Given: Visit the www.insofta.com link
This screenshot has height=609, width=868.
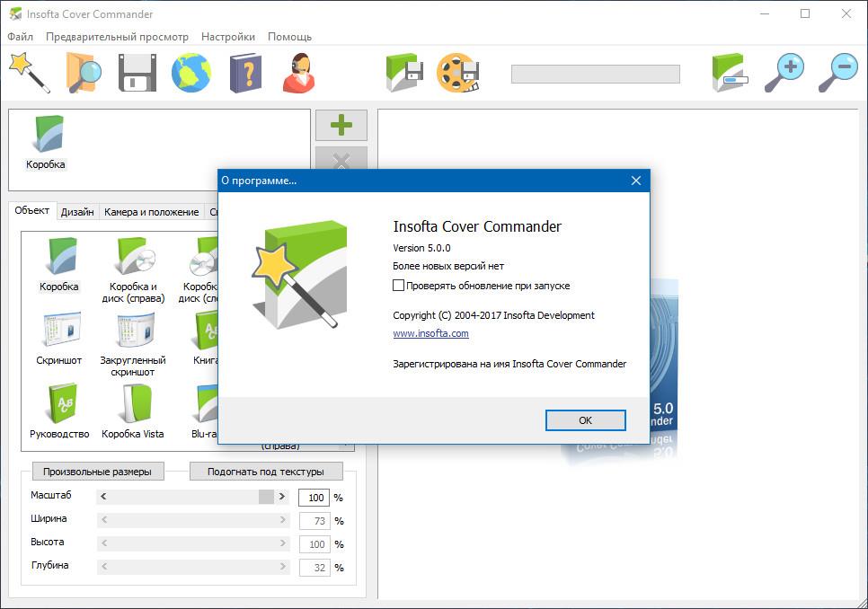Looking at the screenshot, I should (430, 333).
